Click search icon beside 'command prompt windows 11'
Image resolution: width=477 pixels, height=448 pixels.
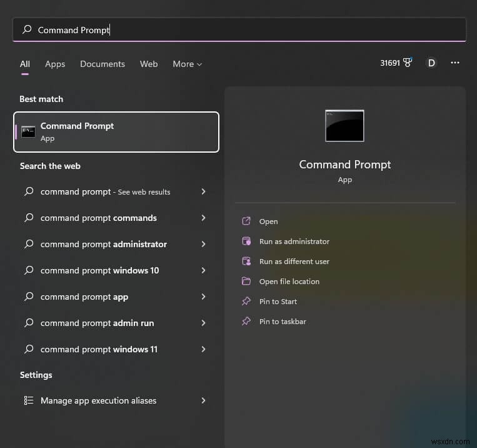pos(29,349)
